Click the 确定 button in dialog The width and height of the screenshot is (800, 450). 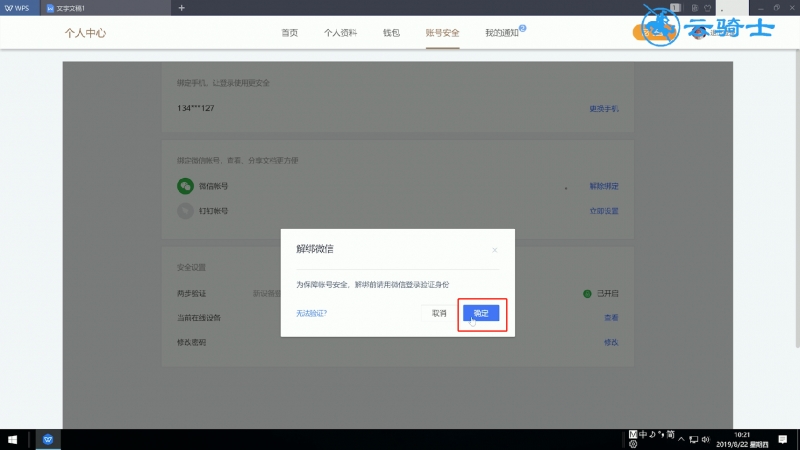pos(481,313)
